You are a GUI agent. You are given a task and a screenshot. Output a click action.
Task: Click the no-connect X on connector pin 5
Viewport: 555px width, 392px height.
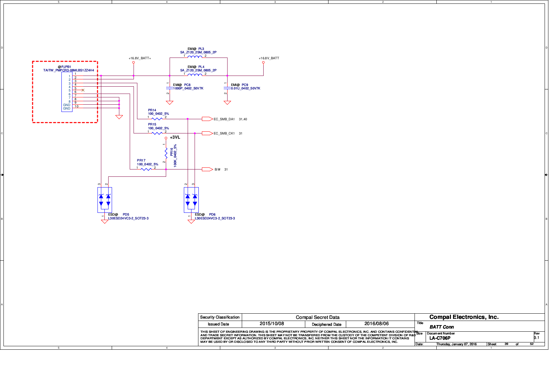click(x=83, y=90)
